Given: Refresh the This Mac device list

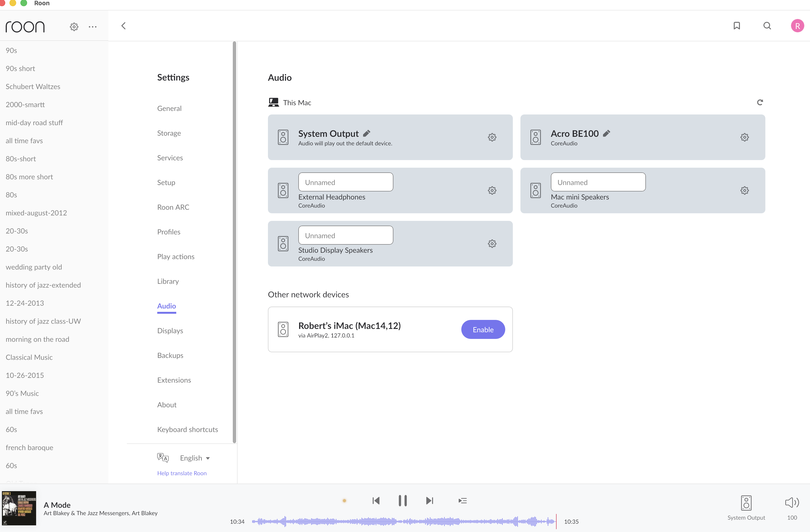Looking at the screenshot, I should [760, 102].
